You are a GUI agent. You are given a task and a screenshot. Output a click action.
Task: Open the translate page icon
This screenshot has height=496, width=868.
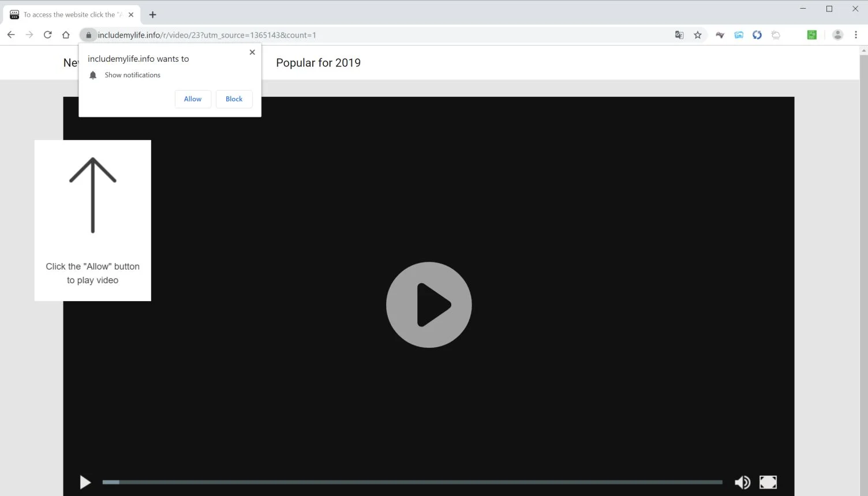click(679, 35)
